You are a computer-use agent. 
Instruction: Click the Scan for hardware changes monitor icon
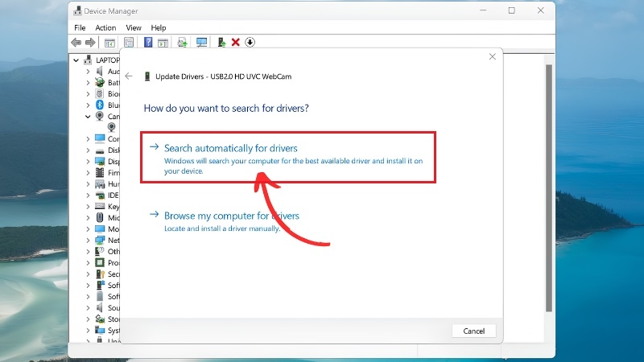201,43
